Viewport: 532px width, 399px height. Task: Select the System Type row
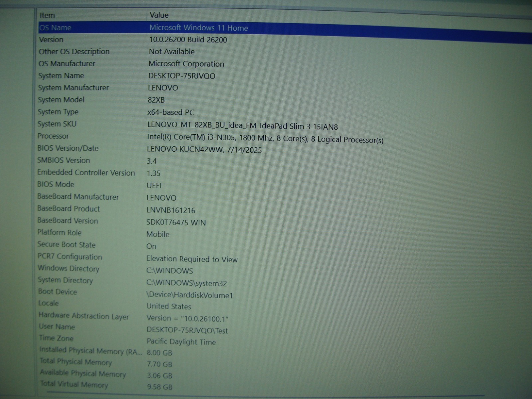[x=58, y=112]
